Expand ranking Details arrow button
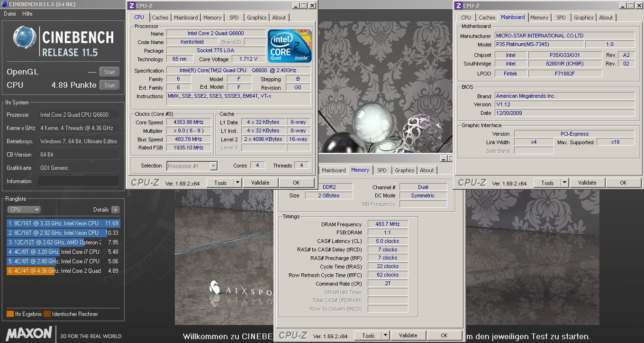Viewport: 644px width, 343px height. click(115, 209)
